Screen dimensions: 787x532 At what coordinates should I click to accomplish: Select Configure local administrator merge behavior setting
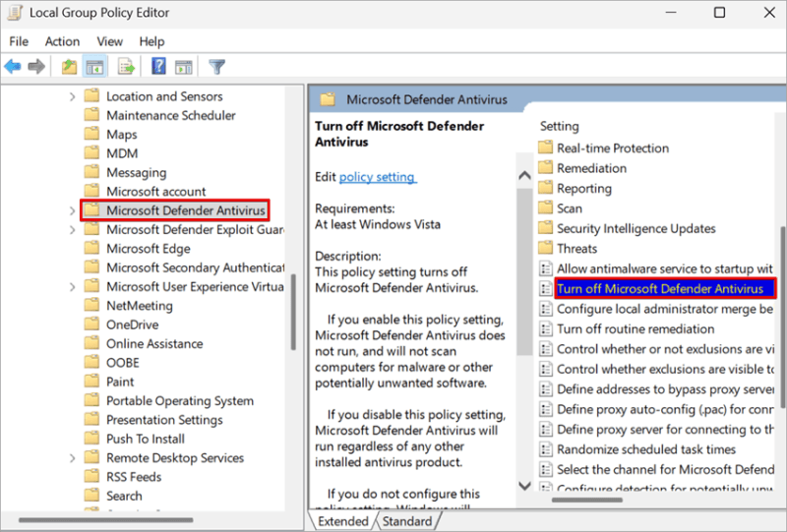(x=665, y=309)
